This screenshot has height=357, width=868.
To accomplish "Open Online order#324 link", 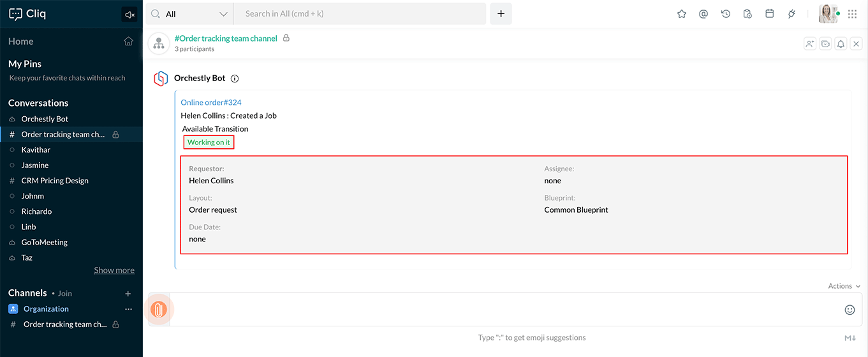I will [211, 103].
